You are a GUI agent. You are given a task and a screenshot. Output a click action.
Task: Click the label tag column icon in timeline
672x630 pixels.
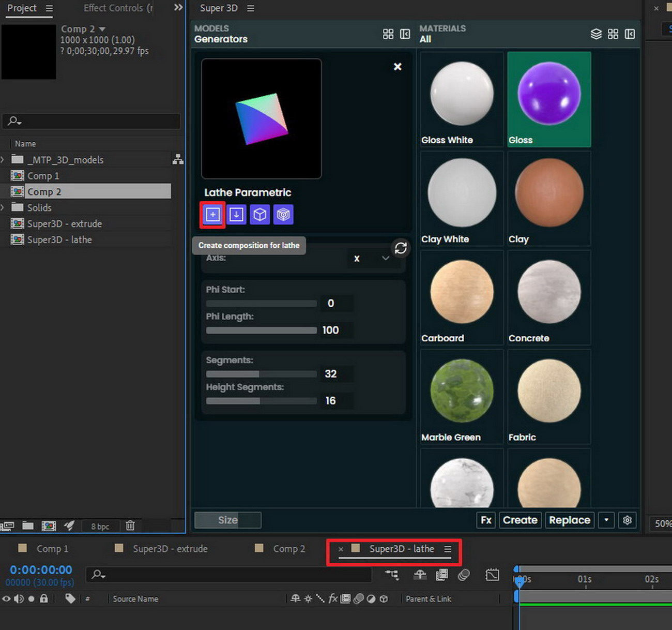point(70,598)
